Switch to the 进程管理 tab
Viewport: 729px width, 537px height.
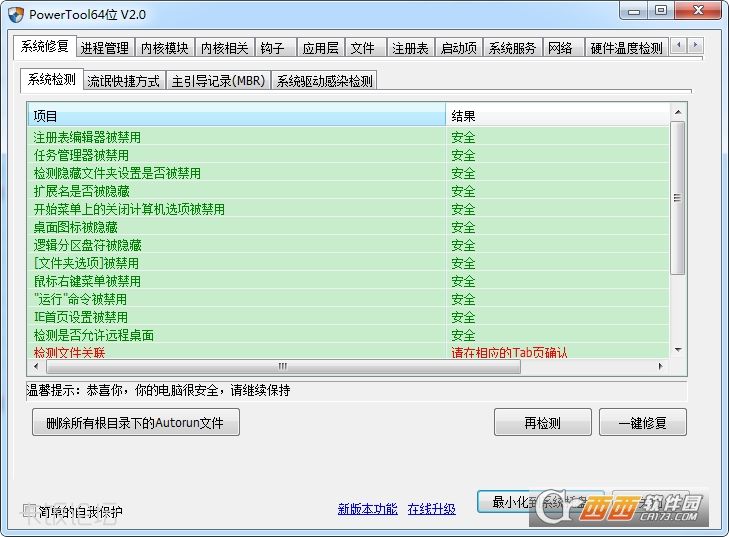click(105, 48)
